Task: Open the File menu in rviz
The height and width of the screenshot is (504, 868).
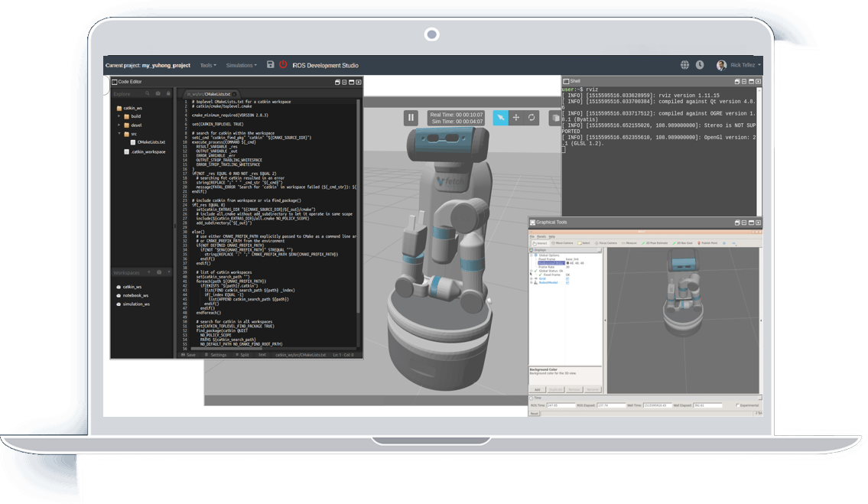Action: 532,236
